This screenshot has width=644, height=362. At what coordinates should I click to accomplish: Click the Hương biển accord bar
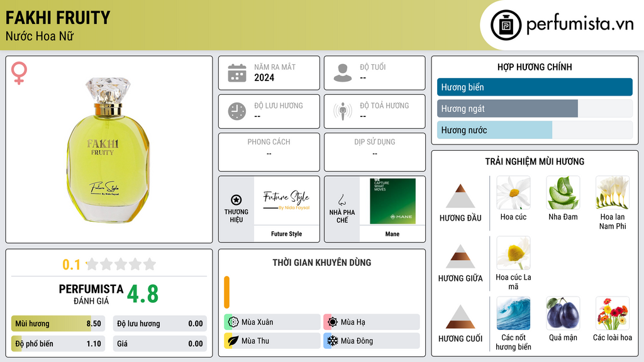click(x=535, y=87)
